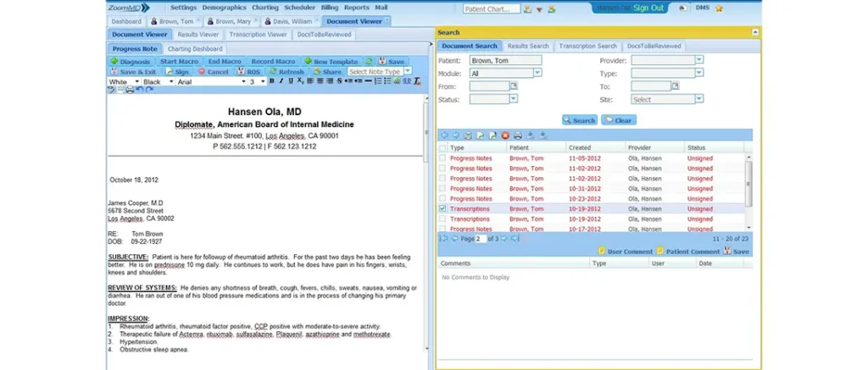This screenshot has height=370, width=868.
Task: Open the Status dropdown
Action: coord(513,99)
